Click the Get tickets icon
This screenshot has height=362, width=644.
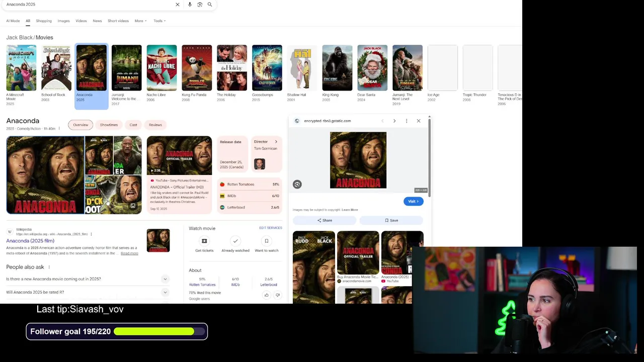[204, 241]
